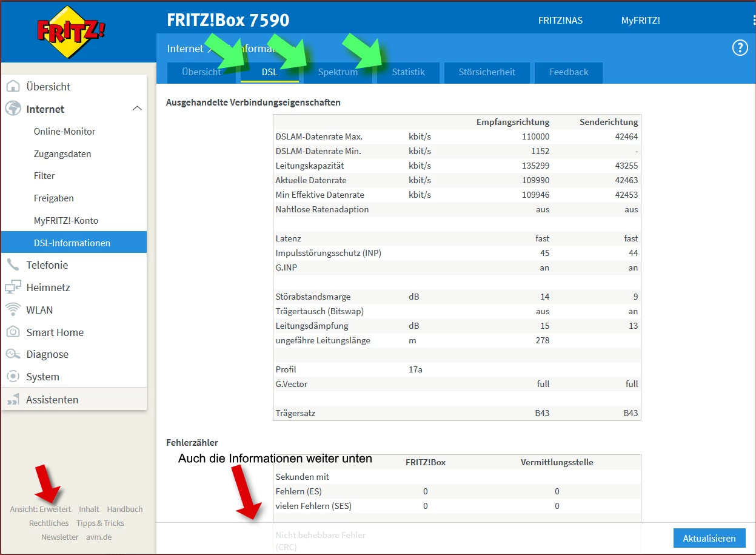Click Min Effektive Datenrate value 109946
The image size is (756, 555).
tap(536, 195)
